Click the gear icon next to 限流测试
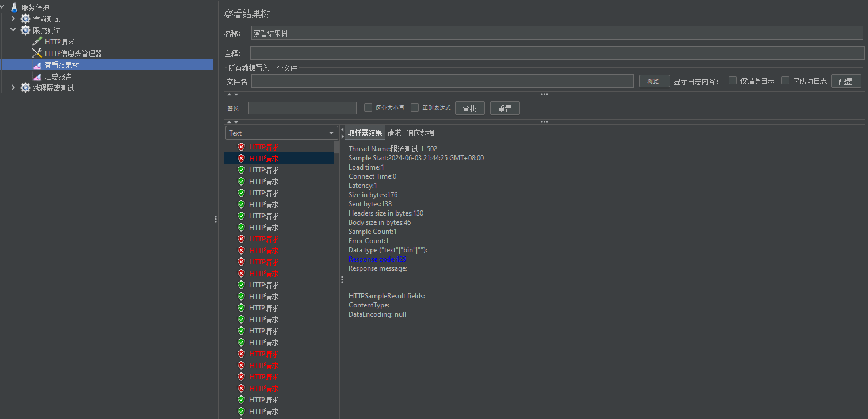The image size is (868, 419). (25, 30)
